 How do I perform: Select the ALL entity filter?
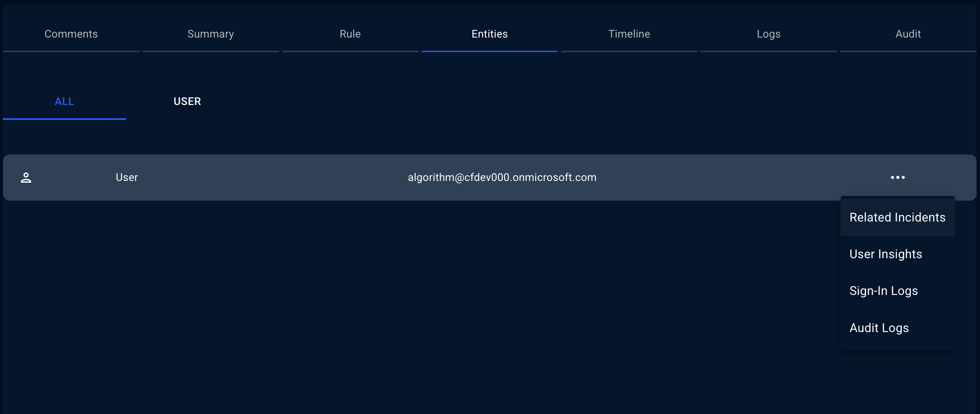[x=64, y=102]
